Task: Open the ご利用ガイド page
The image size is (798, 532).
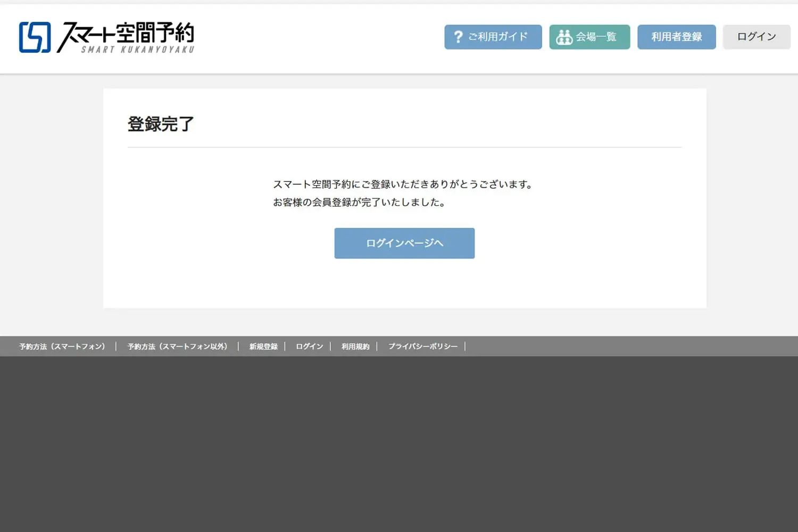Action: coord(493,37)
